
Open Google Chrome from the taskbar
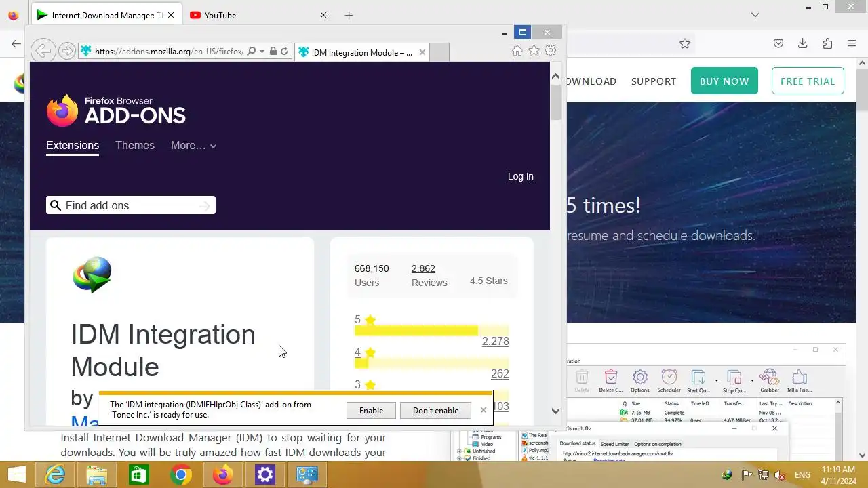coord(181,475)
